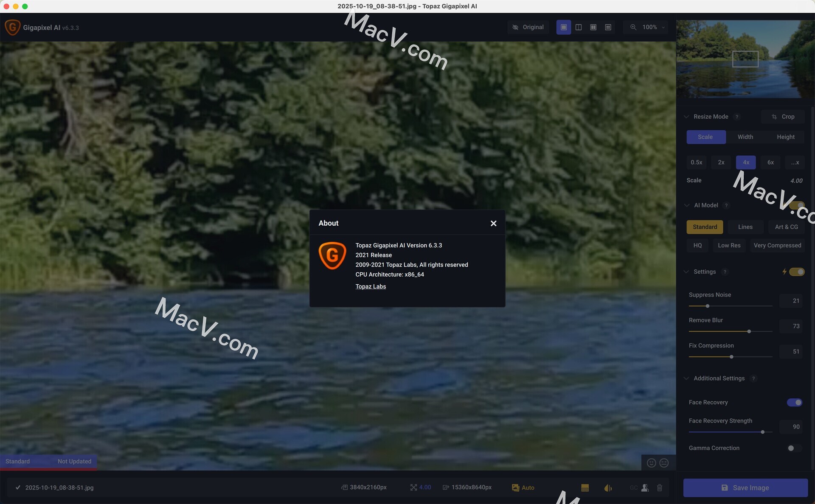Select side-by-side comparison view icon
This screenshot has width=815, height=504.
coord(593,27)
